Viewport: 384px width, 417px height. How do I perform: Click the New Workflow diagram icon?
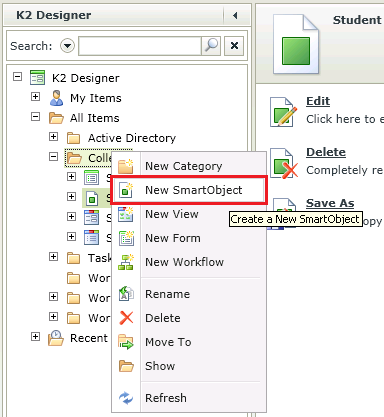(x=126, y=262)
